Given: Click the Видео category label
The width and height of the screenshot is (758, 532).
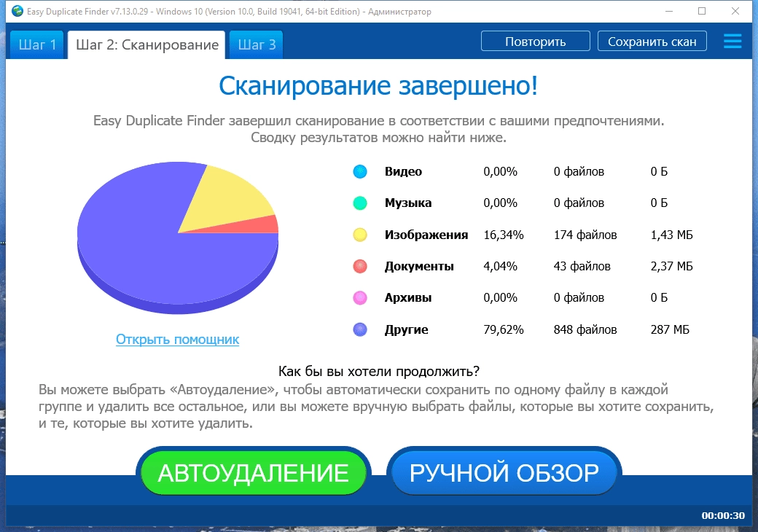Looking at the screenshot, I should coord(403,171).
